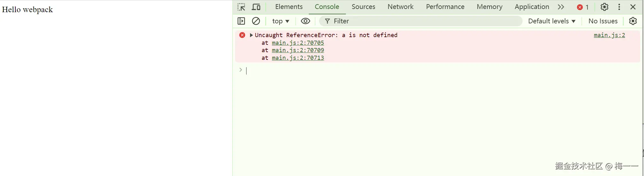Click the No Issues button

pos(603,21)
